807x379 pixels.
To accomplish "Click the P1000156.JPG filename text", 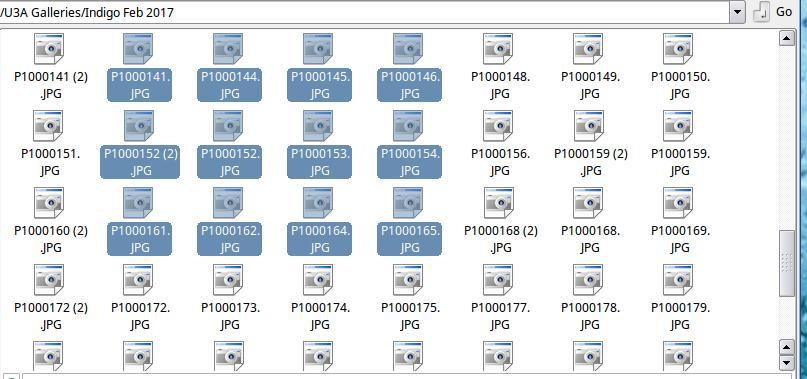I will pyautogui.click(x=500, y=162).
